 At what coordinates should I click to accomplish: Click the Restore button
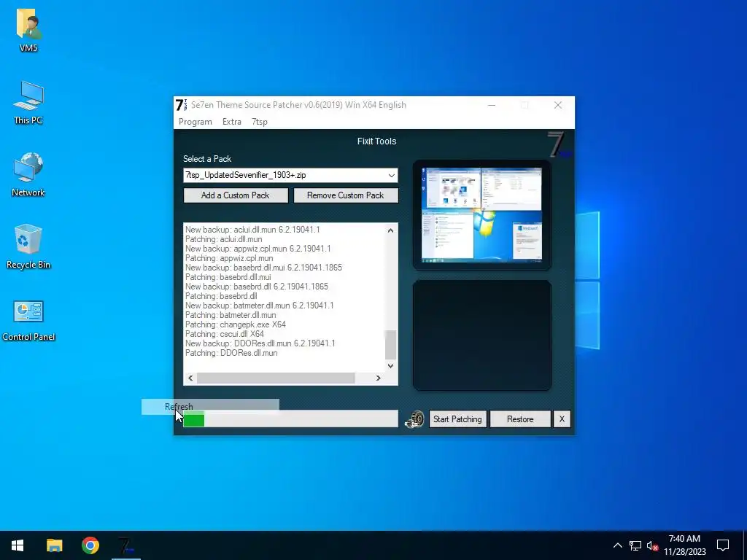pyautogui.click(x=520, y=419)
